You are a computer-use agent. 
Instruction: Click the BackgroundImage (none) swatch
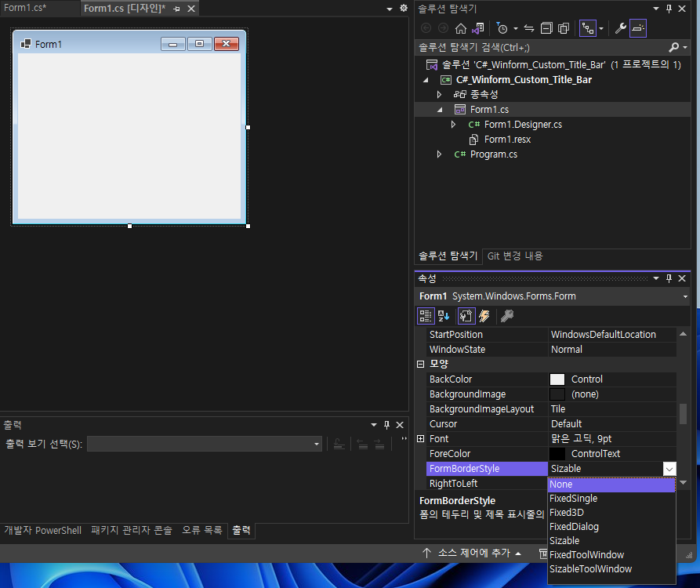click(x=557, y=394)
